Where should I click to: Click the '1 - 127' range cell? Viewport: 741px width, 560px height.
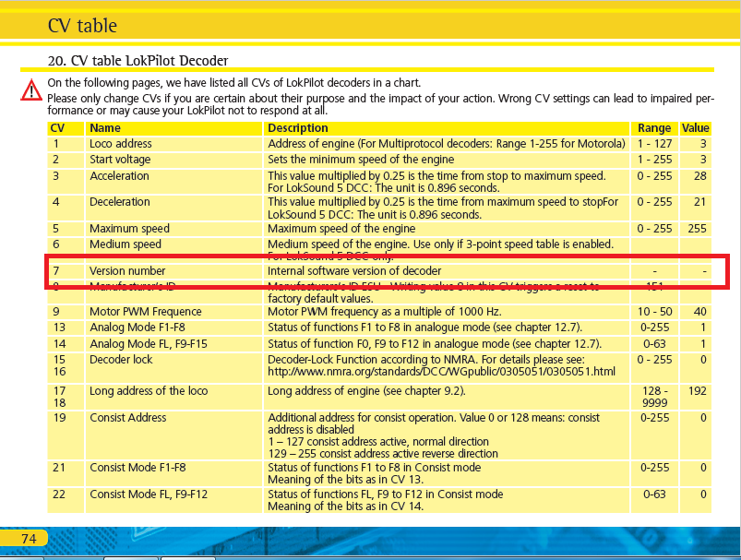coord(654,144)
